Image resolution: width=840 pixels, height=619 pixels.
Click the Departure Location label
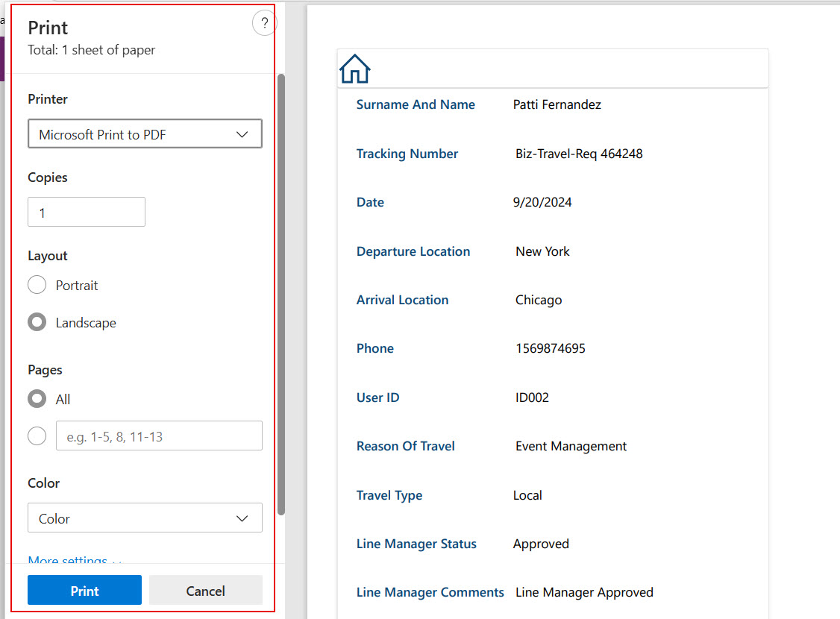click(413, 251)
